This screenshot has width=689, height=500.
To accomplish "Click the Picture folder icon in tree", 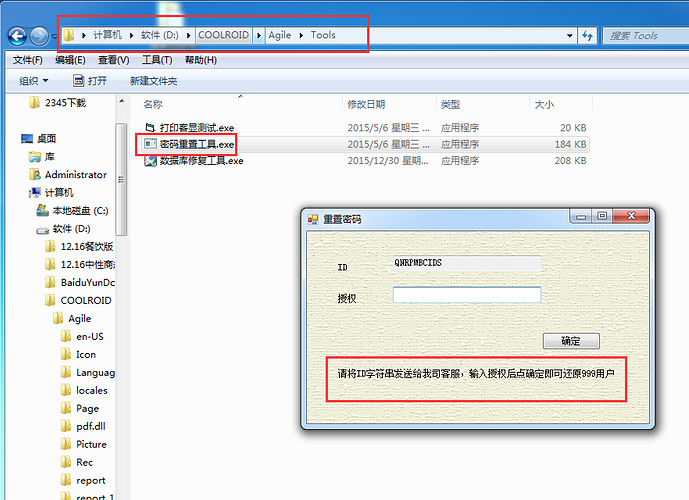I will (x=66, y=444).
